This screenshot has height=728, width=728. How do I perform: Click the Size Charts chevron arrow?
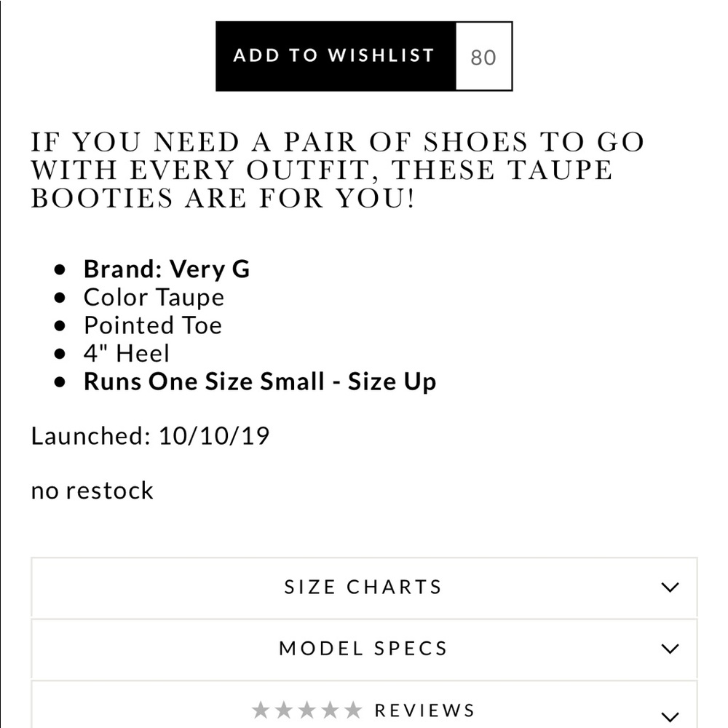(x=670, y=587)
